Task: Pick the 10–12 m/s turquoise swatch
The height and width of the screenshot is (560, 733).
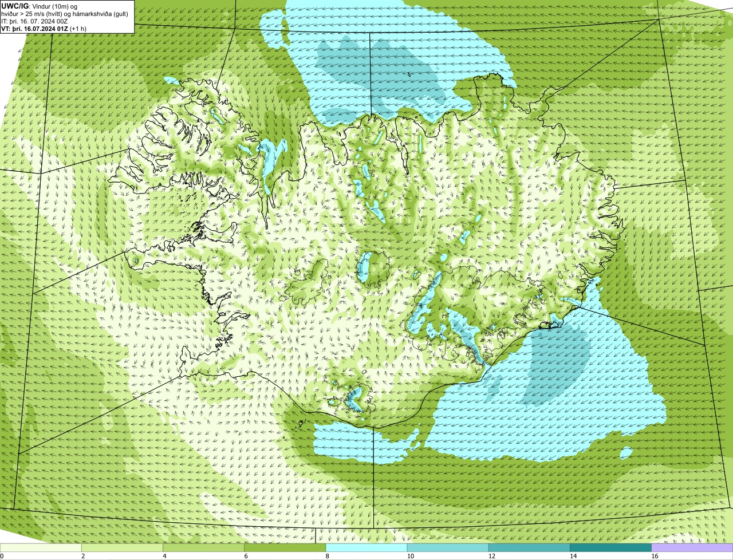Action: tap(448, 548)
